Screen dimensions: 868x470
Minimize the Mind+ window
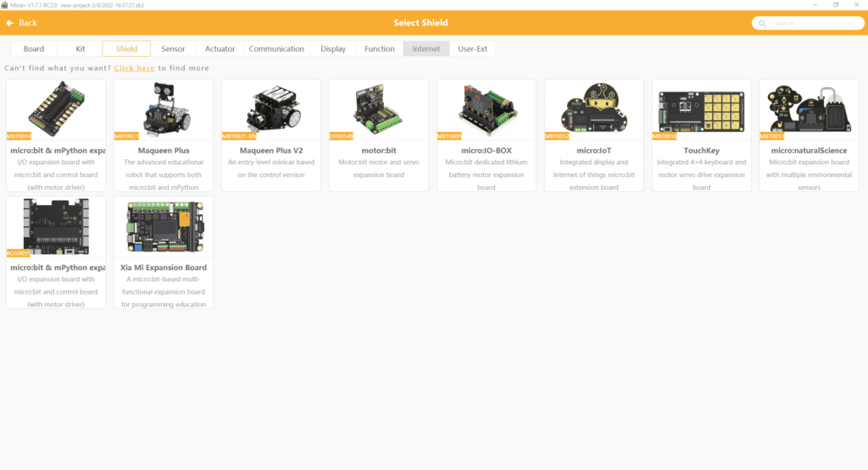pyautogui.click(x=815, y=5)
